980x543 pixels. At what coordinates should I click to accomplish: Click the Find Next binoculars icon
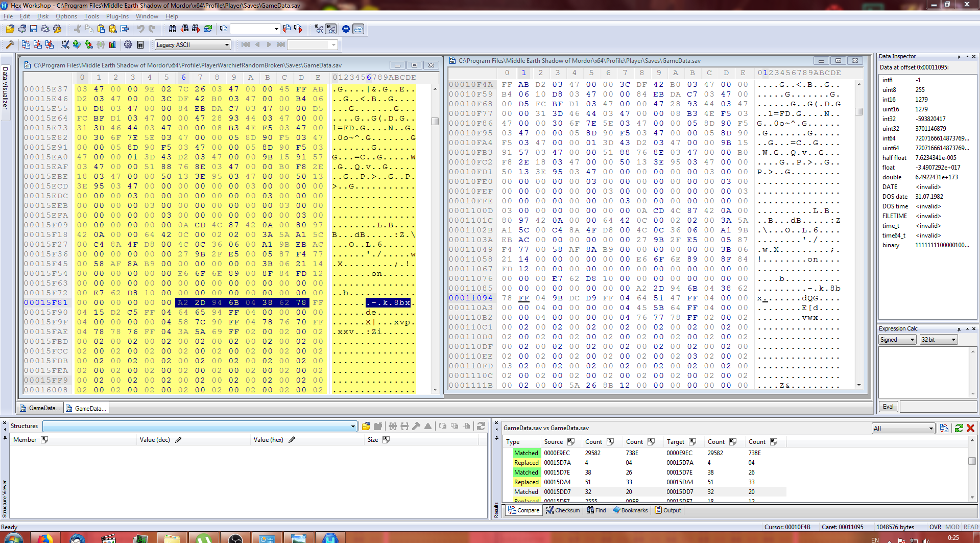point(196,29)
